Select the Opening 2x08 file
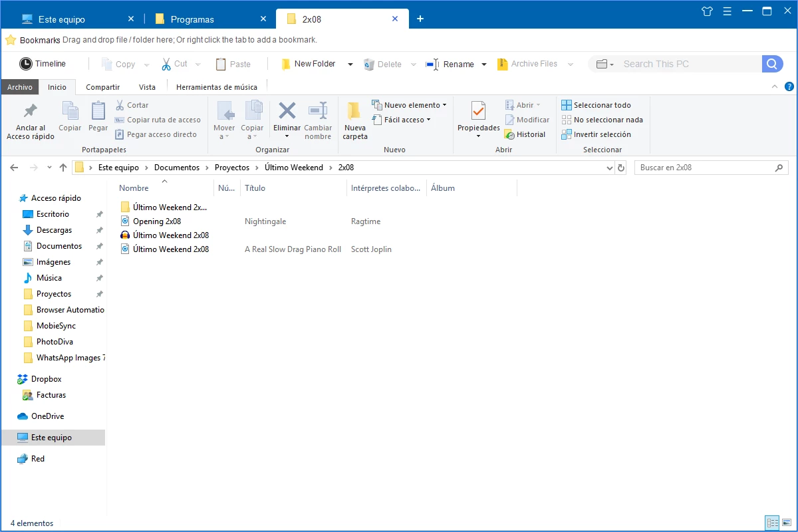The height and width of the screenshot is (532, 798). point(152,221)
